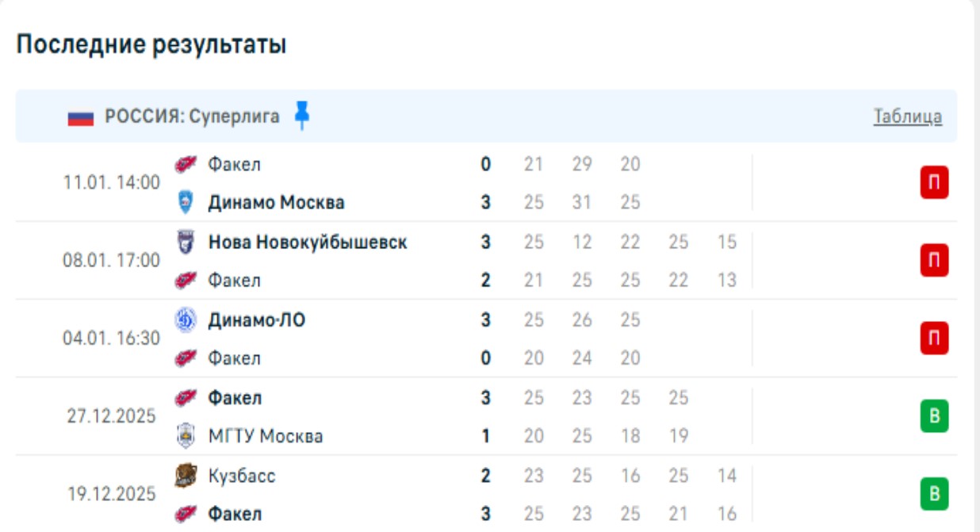Click the red П badge for the 11.01 match
The height and width of the screenshot is (532, 980).
click(x=934, y=183)
